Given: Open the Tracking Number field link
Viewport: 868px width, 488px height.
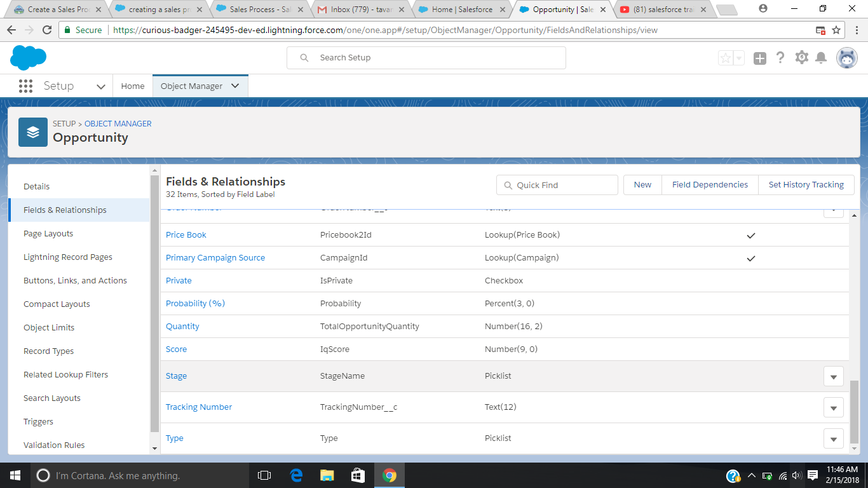Looking at the screenshot, I should (x=199, y=407).
